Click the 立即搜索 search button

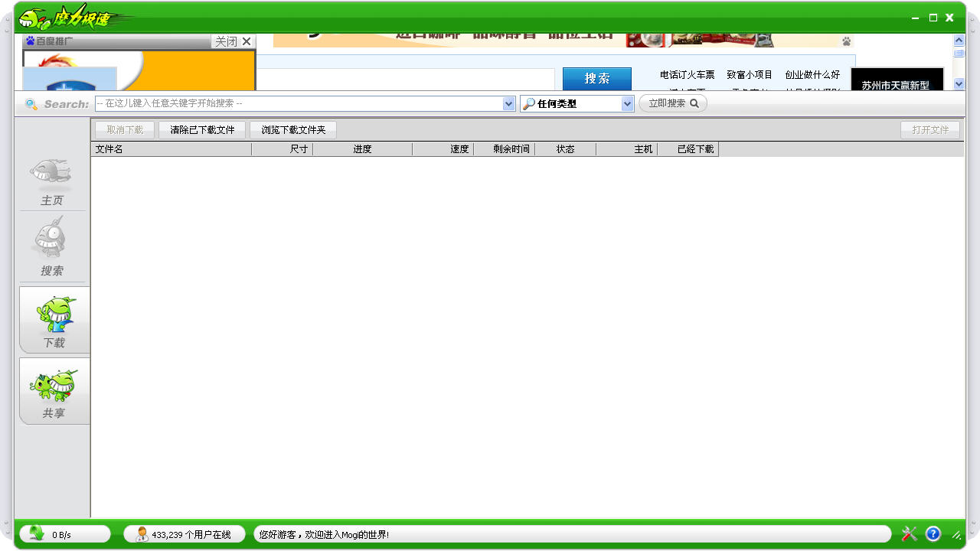673,103
